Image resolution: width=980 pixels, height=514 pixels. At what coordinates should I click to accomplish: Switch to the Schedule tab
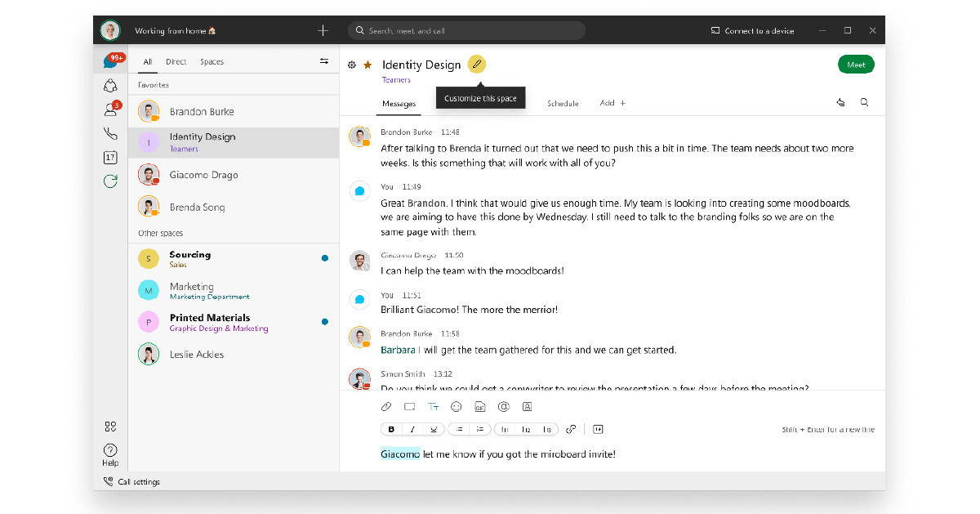click(x=563, y=103)
